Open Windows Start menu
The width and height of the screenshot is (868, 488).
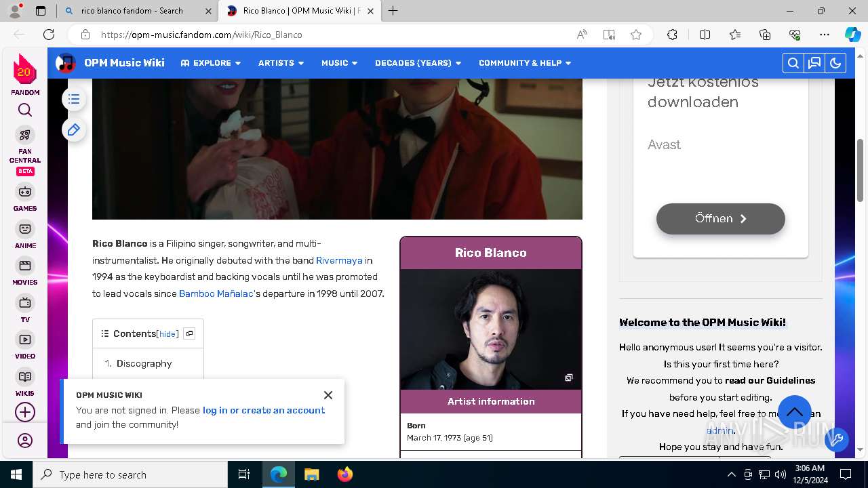[x=16, y=474]
